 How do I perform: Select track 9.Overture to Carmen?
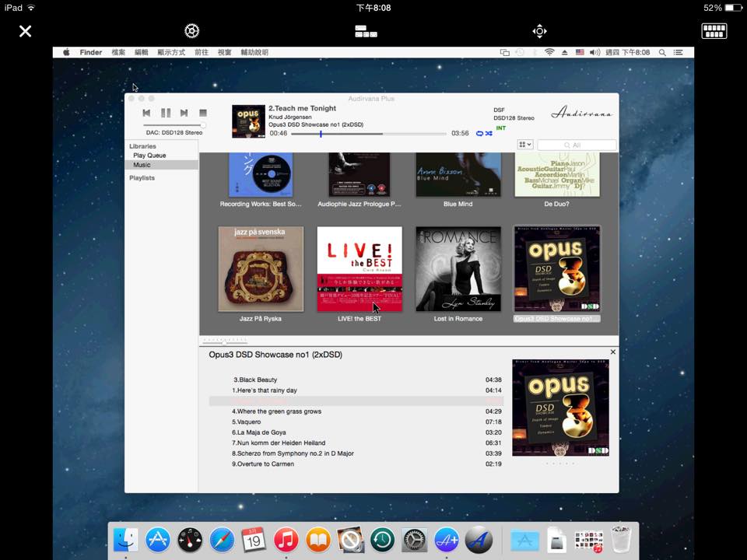(356, 464)
